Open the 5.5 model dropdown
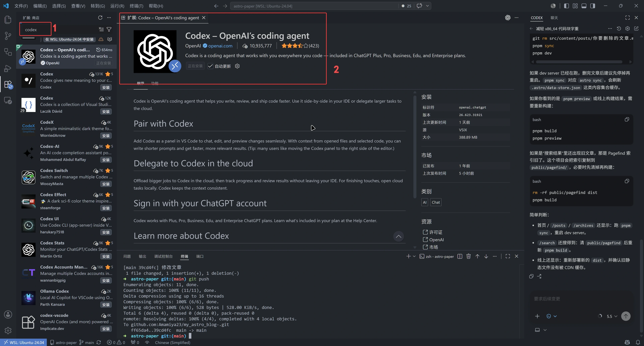The image size is (644, 346). (612, 316)
